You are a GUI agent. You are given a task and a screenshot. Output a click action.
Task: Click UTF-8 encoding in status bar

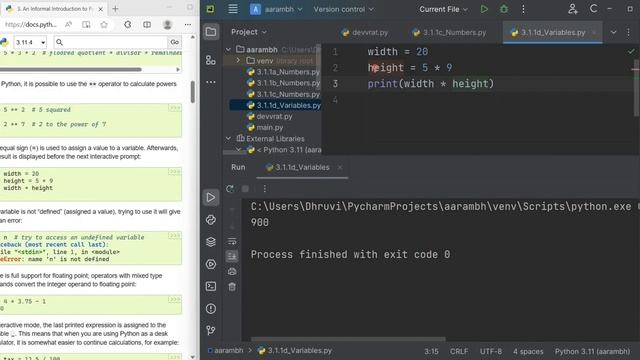[x=491, y=351]
